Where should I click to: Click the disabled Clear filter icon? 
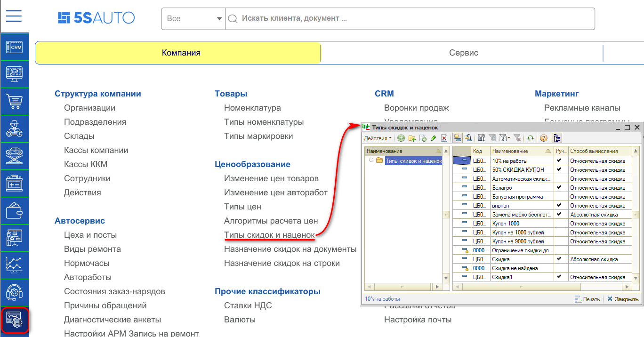pos(517,138)
